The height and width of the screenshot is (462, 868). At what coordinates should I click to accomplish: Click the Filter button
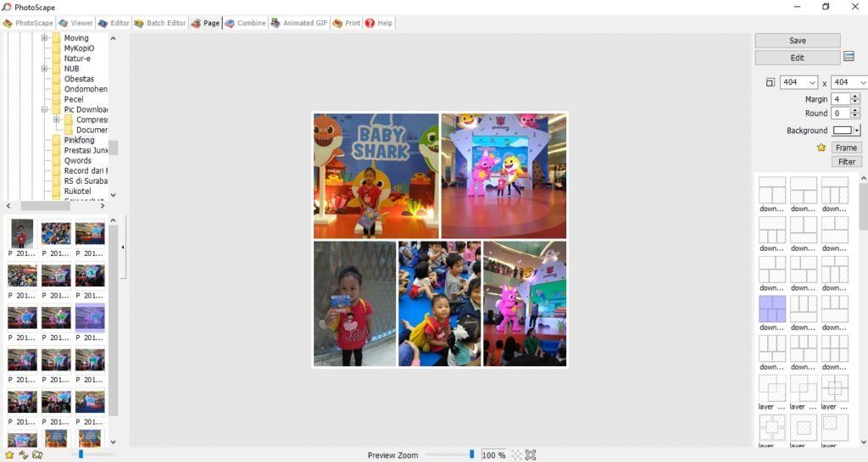846,162
